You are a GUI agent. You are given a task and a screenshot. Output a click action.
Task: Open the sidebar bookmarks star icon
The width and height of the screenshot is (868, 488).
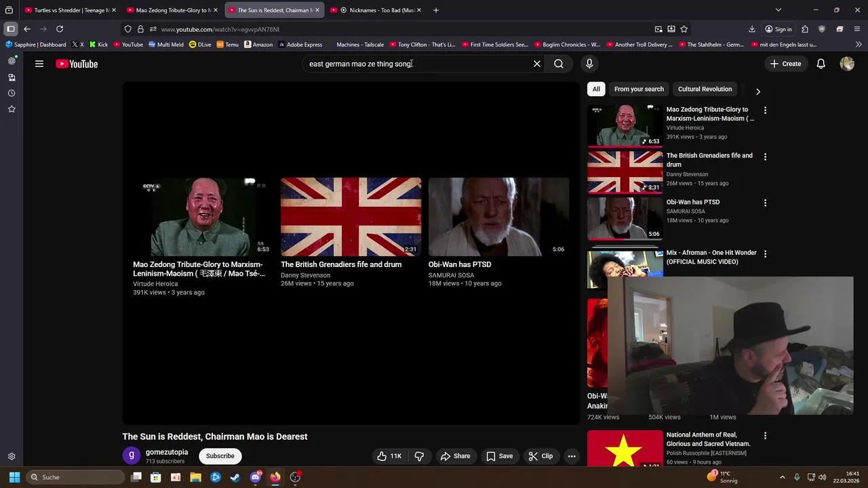click(12, 109)
